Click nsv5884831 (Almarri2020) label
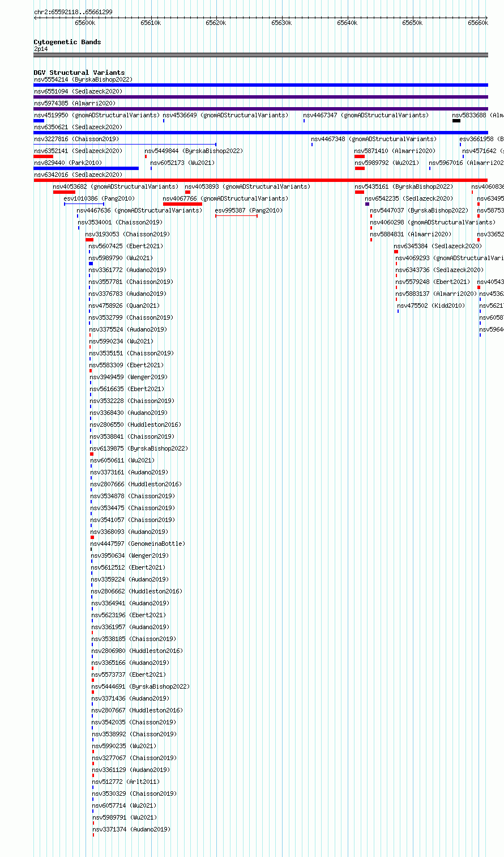 click(411, 235)
